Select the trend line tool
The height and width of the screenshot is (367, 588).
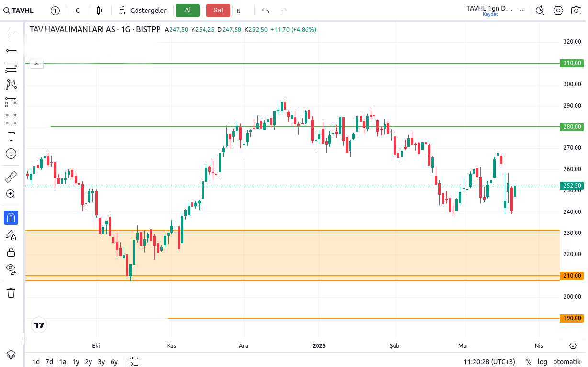[x=11, y=50]
